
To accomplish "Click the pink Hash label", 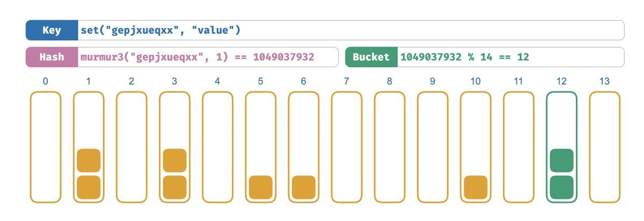I will pos(52,57).
